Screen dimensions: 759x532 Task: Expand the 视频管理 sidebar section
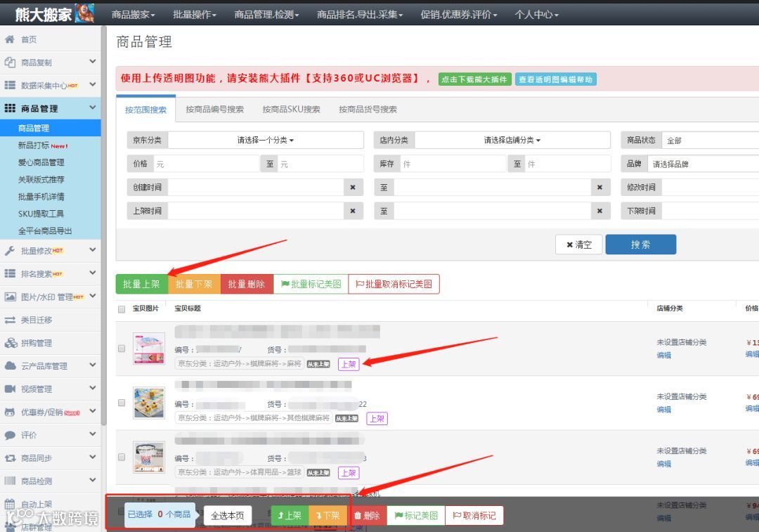pyautogui.click(x=93, y=388)
